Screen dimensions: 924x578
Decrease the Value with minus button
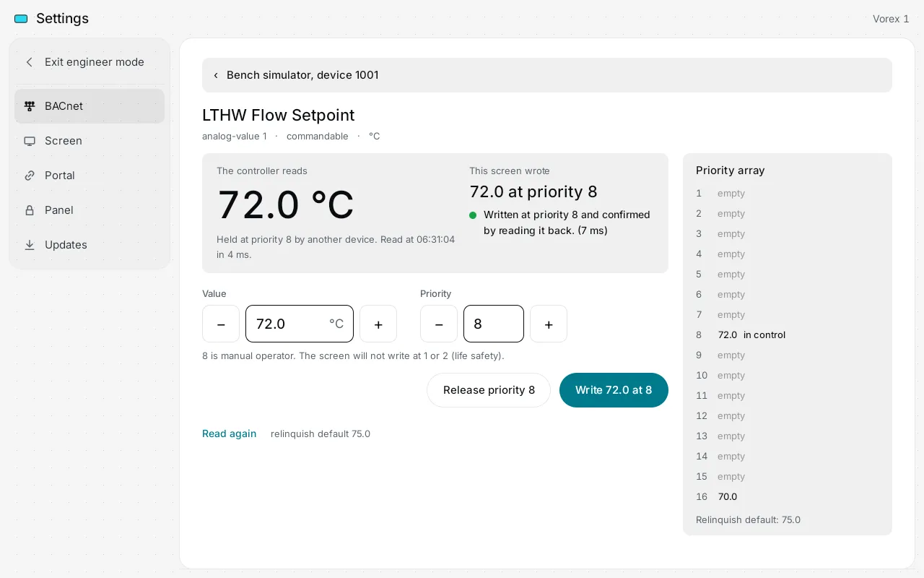click(x=221, y=324)
